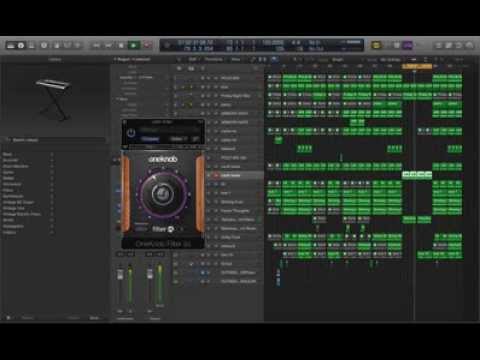The height and width of the screenshot is (360, 480).
Task: Click the Revert button in Library
Action: pos(27,318)
